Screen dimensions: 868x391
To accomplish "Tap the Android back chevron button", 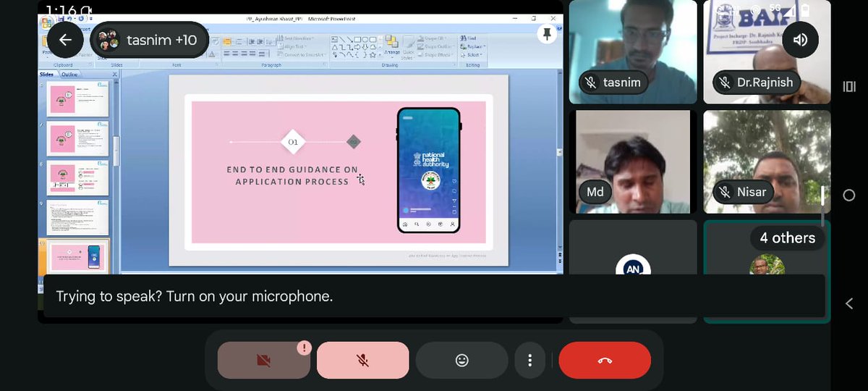I will [849, 304].
